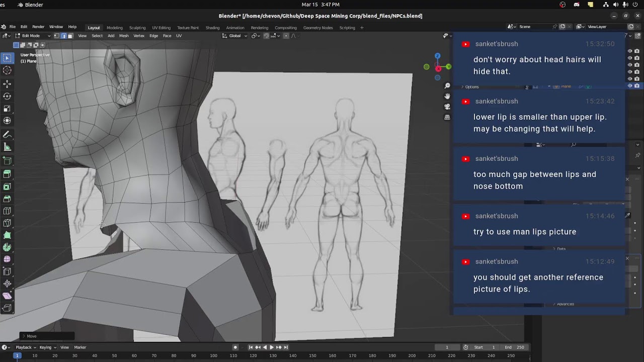
Task: Toggle camera view gizmo icon
Action: click(447, 107)
